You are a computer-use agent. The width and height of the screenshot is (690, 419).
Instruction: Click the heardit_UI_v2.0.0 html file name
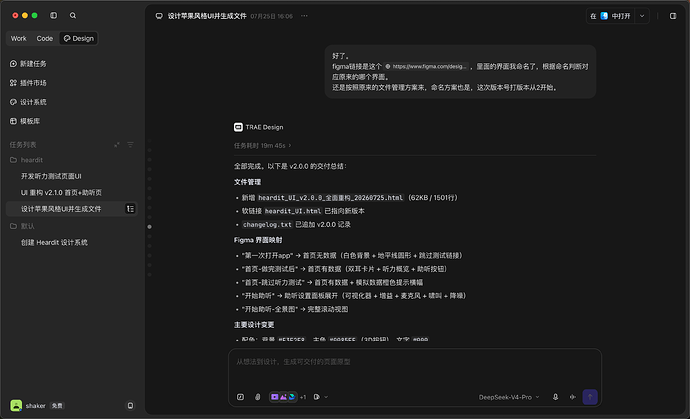point(330,198)
